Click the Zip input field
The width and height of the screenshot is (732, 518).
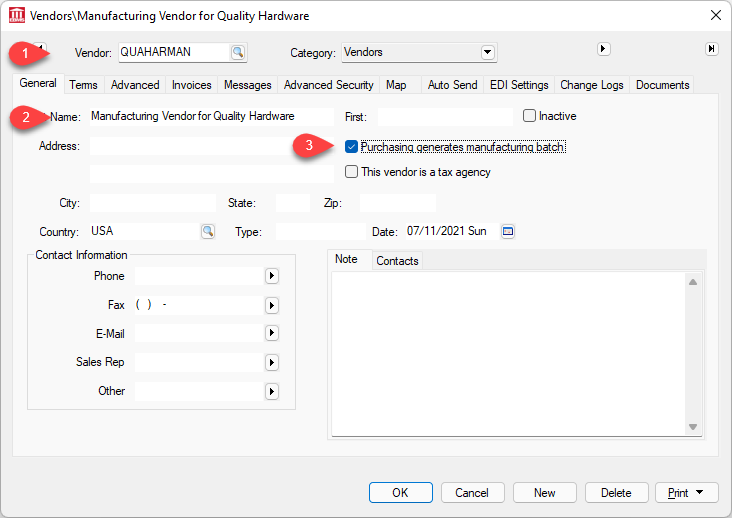point(398,203)
